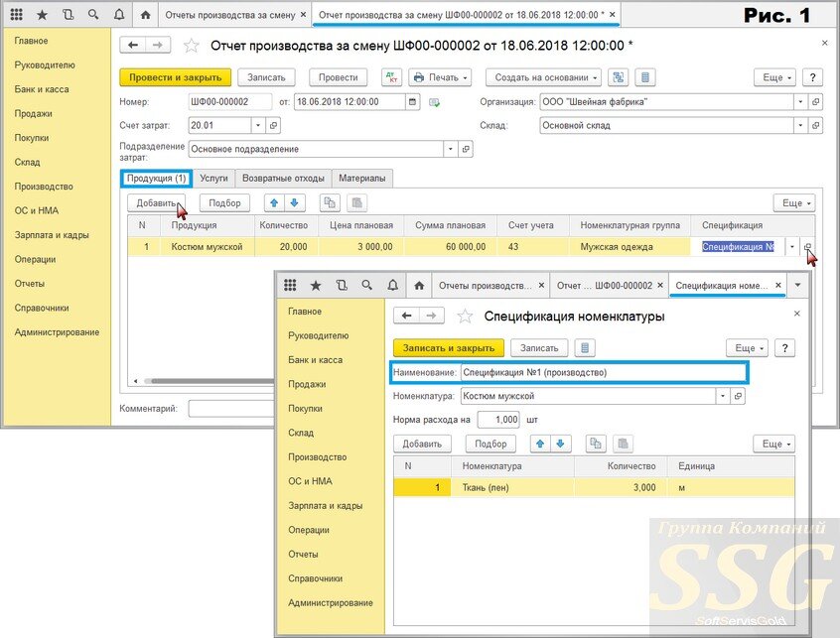Expand Номенклатура dropdown in specification
This screenshot has height=638, width=840.
click(723, 396)
